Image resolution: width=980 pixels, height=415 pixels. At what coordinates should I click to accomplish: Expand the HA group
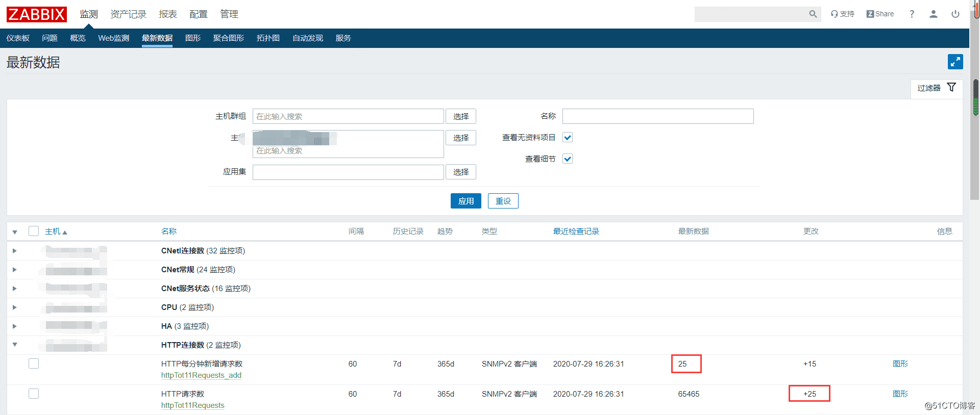14,326
